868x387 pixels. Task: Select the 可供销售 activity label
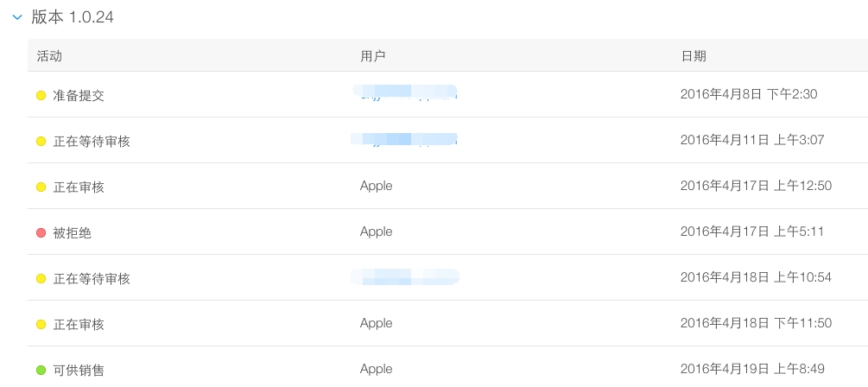79,370
